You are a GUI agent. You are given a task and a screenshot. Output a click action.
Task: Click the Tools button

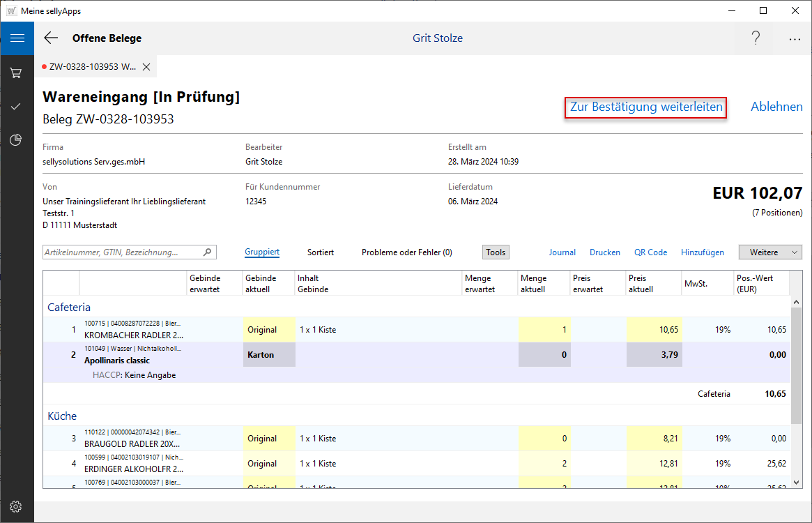point(496,252)
